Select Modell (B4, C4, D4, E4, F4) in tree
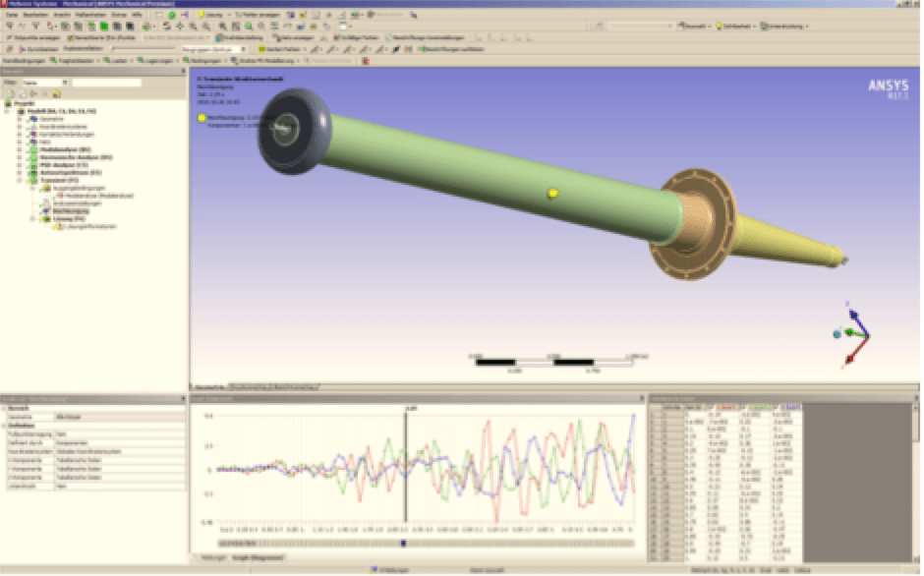Viewport: 924px width, 576px height. click(x=61, y=111)
